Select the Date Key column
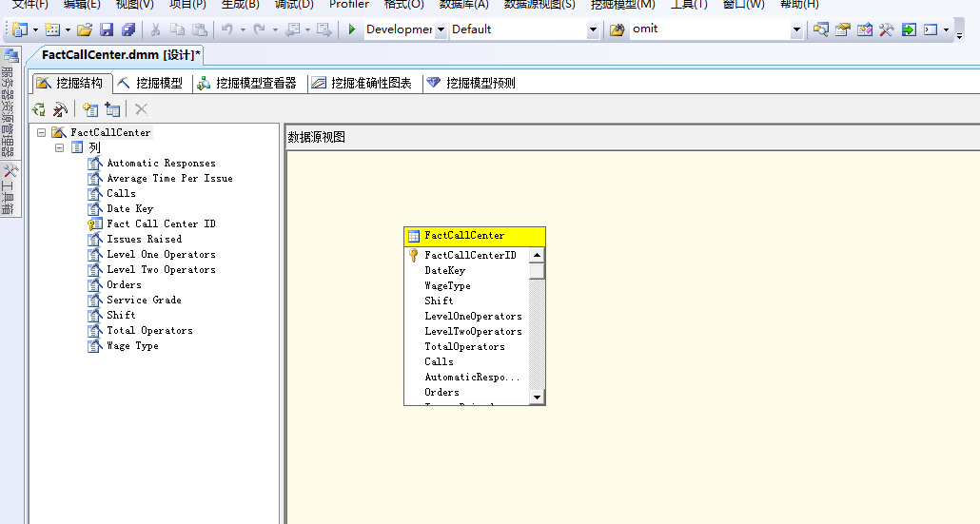Viewport: 980px width, 524px height. click(130, 208)
